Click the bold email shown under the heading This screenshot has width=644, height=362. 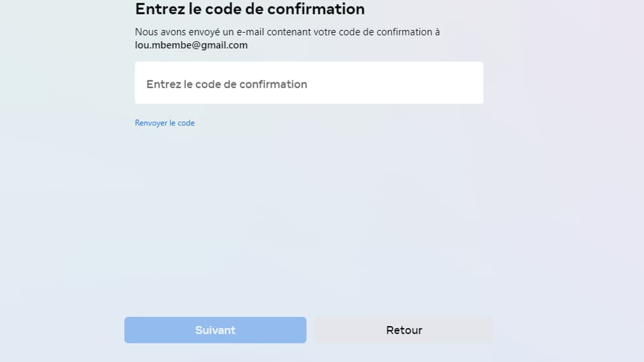tap(191, 45)
